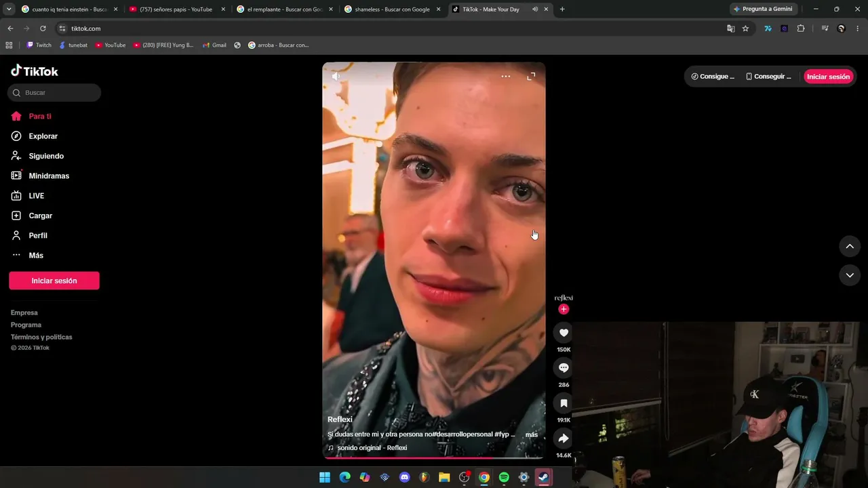Expand the video to fullscreen view
The height and width of the screenshot is (488, 868).
[531, 77]
